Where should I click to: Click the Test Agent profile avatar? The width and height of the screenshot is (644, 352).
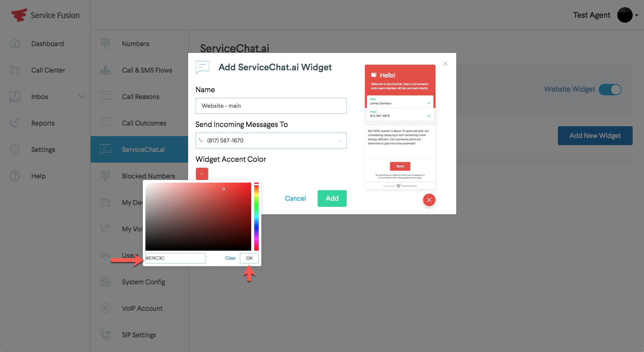tap(625, 15)
